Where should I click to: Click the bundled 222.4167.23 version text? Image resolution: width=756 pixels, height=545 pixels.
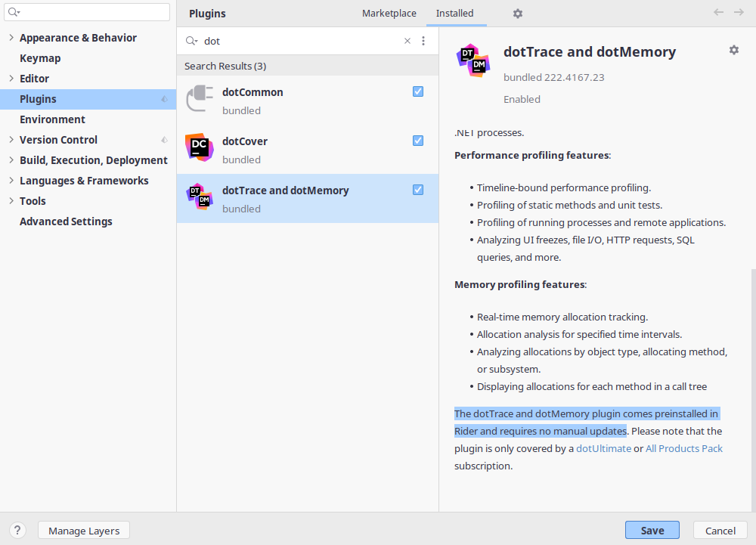[553, 78]
